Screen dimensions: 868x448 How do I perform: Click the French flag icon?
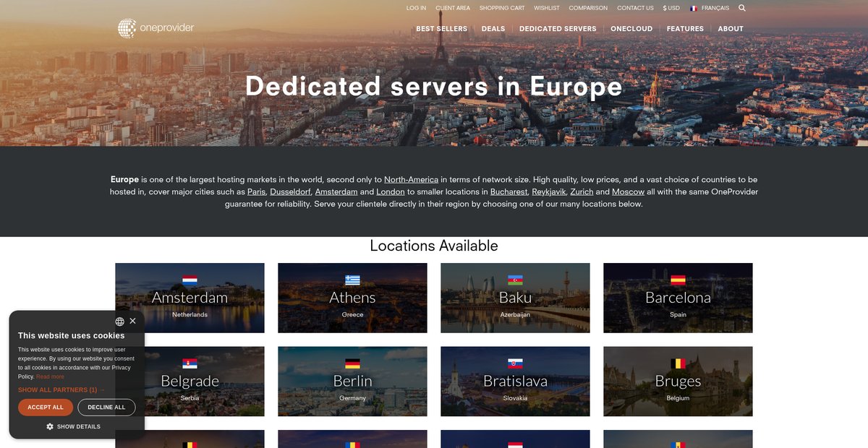coord(694,8)
